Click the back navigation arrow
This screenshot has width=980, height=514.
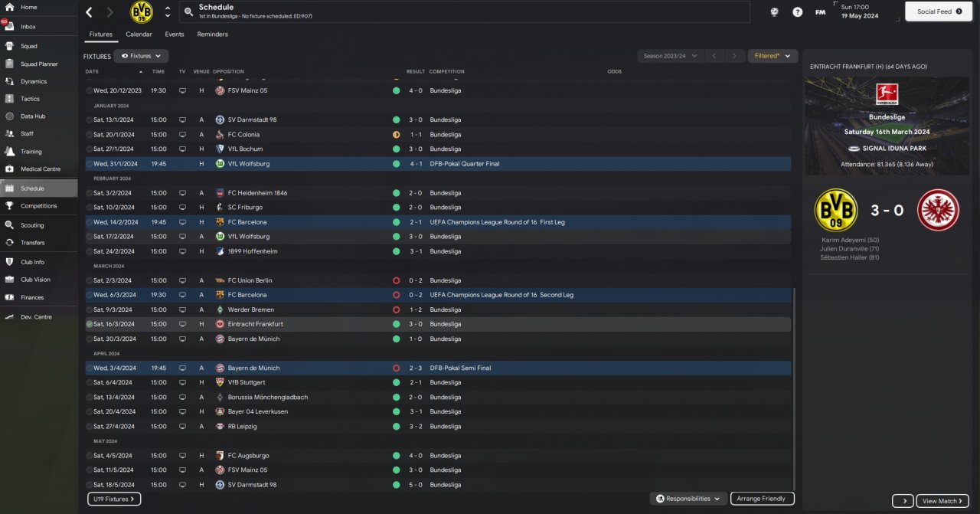point(90,12)
